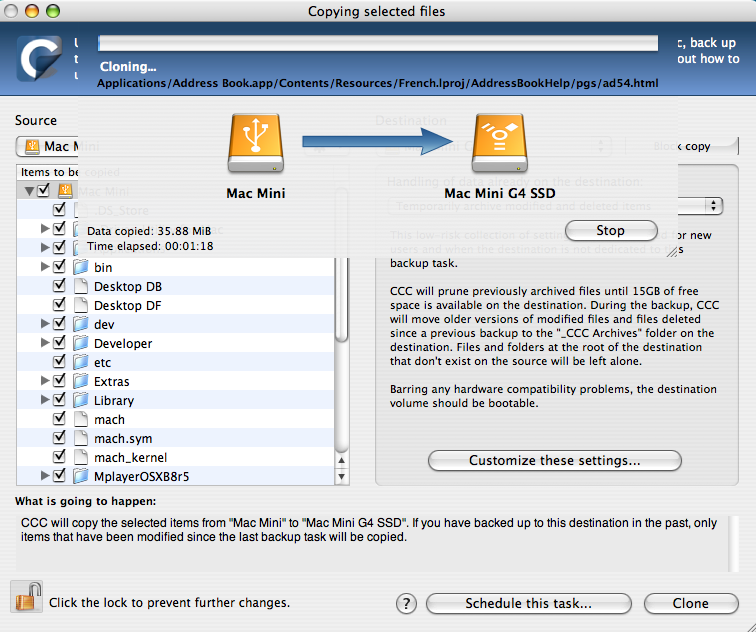Click the Desktop DB file icon

[81, 286]
